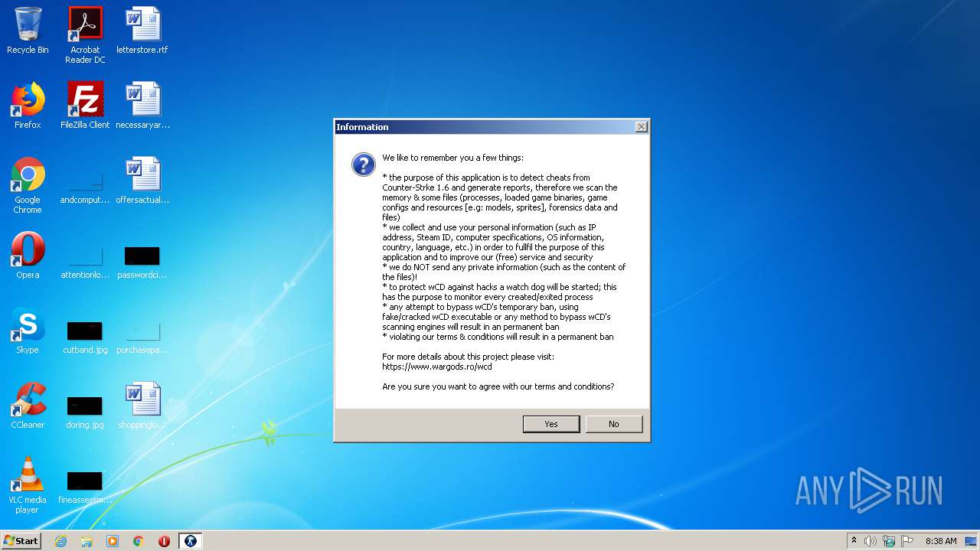This screenshot has height=551, width=980.
Task: Click the wargods.ro/wcd URL text
Action: [437, 367]
